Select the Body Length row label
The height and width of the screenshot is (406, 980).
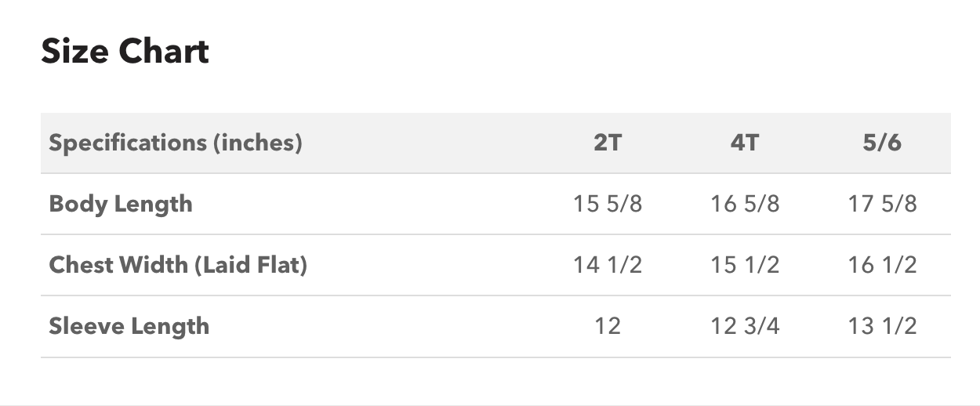(121, 204)
